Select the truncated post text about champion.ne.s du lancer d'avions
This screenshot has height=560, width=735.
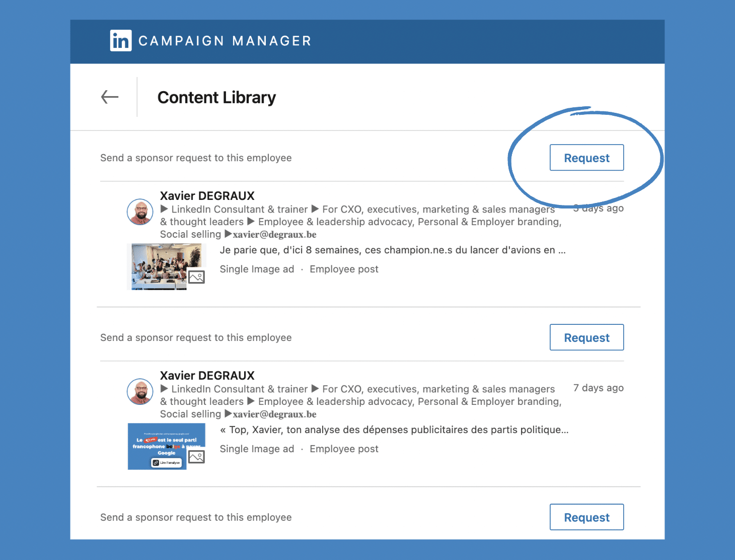[393, 250]
